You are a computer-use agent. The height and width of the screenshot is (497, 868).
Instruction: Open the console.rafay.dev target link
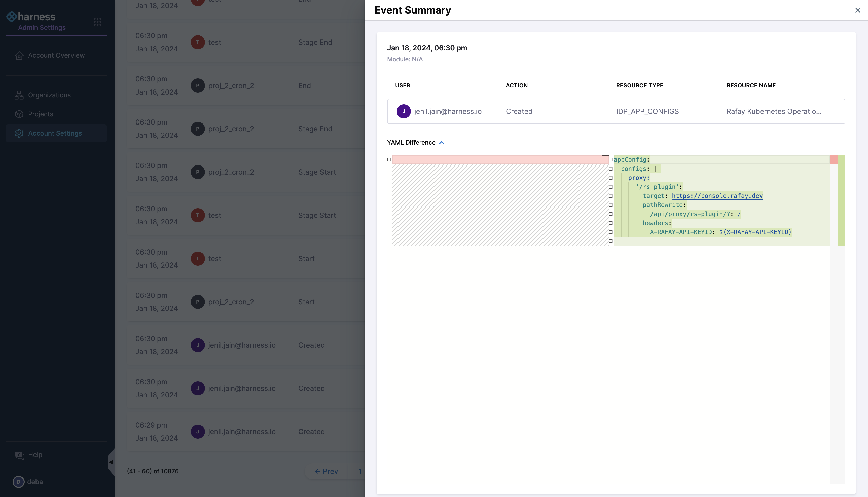[x=717, y=196]
